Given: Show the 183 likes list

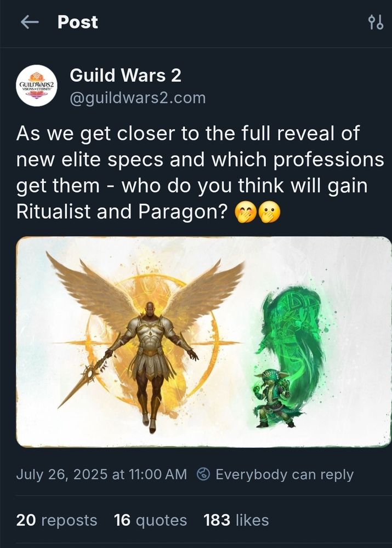Looking at the screenshot, I should (236, 520).
